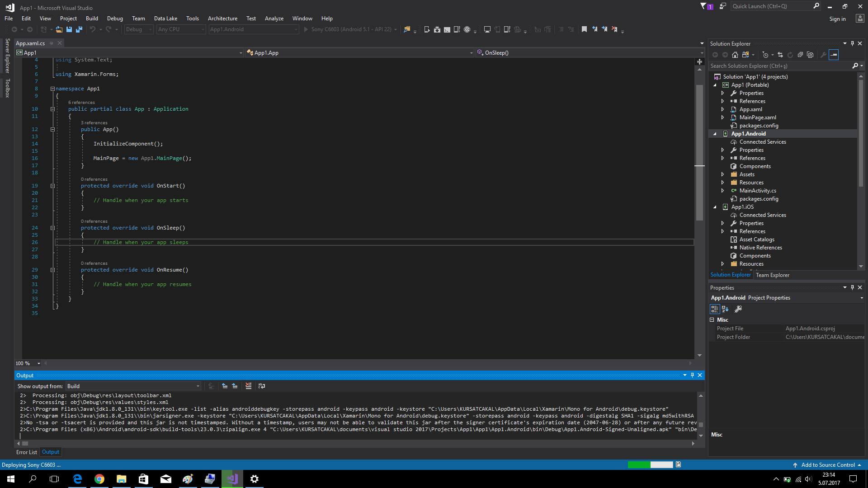Collapse the App1.iOS project node
Viewport: 868px width, 488px height.
[x=715, y=207]
